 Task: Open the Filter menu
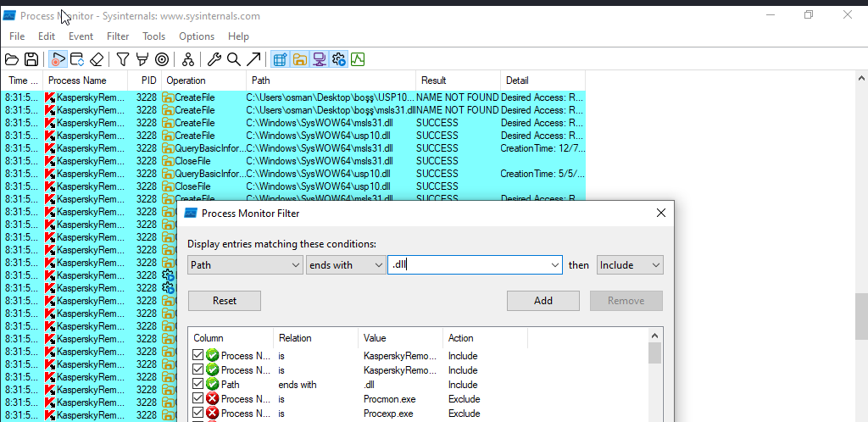click(118, 36)
